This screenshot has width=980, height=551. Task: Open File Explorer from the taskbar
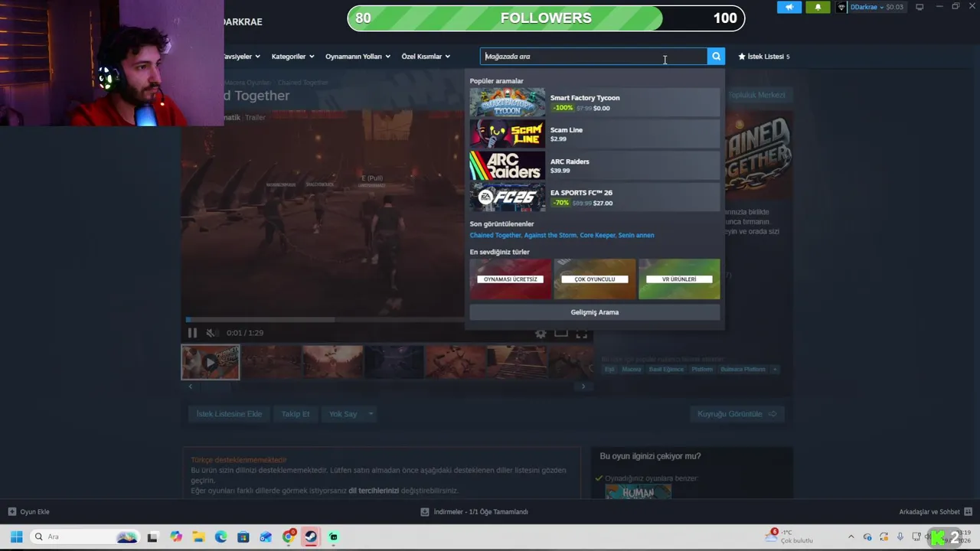pos(198,536)
